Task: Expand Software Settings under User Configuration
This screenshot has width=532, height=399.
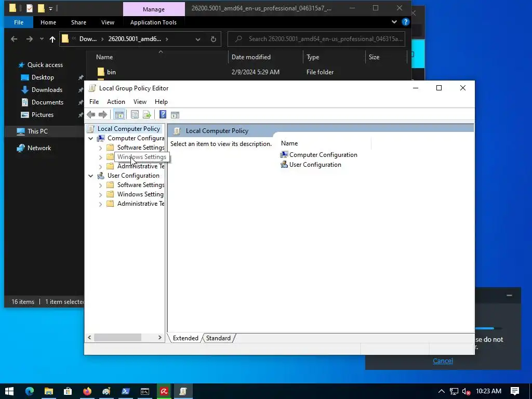Action: coord(100,185)
